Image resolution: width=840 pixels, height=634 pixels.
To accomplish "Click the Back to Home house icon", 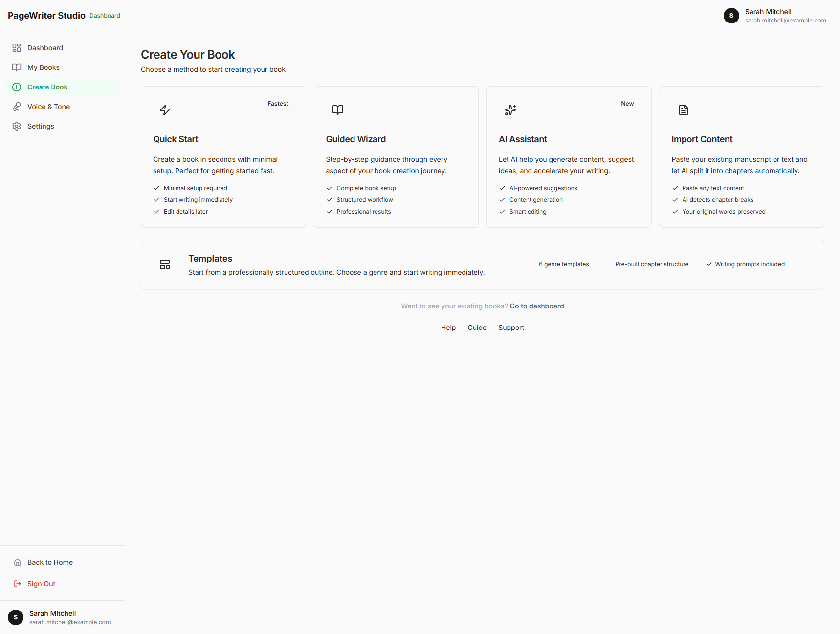I will (17, 562).
